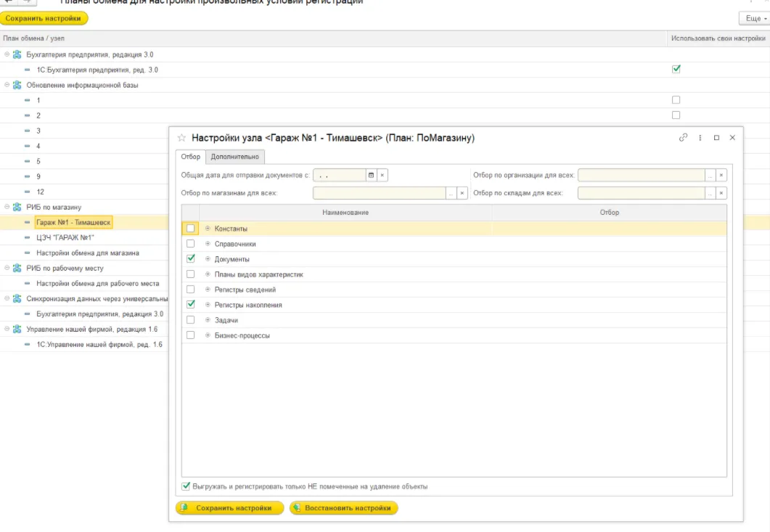Copy link to node settings dialog
770x532 pixels.
(x=683, y=138)
